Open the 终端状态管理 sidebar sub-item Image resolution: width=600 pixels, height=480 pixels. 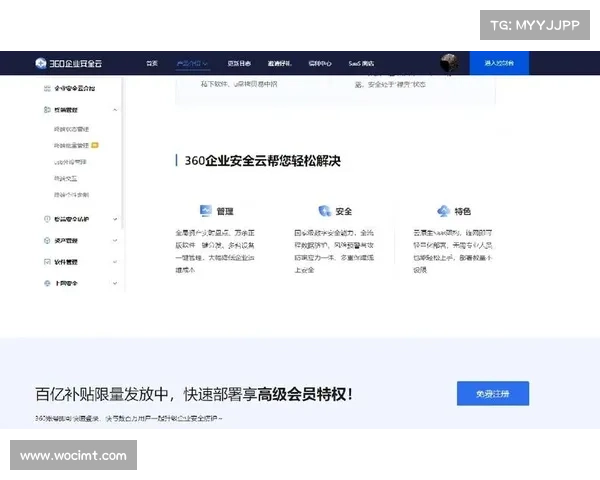(72, 129)
